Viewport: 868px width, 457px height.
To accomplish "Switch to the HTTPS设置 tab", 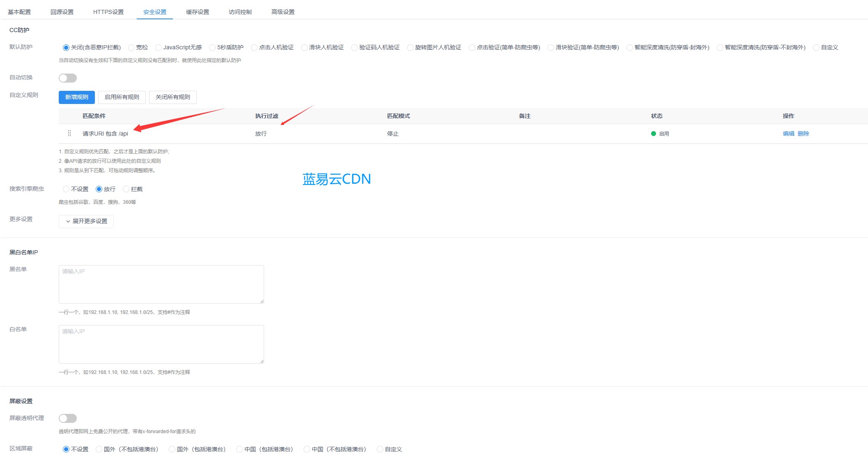I will tap(108, 12).
